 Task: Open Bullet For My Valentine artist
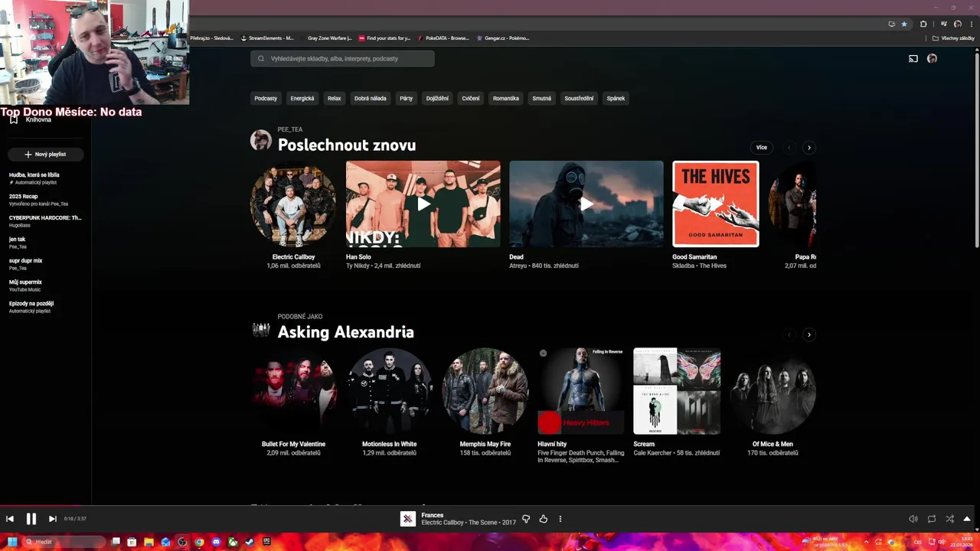293,391
